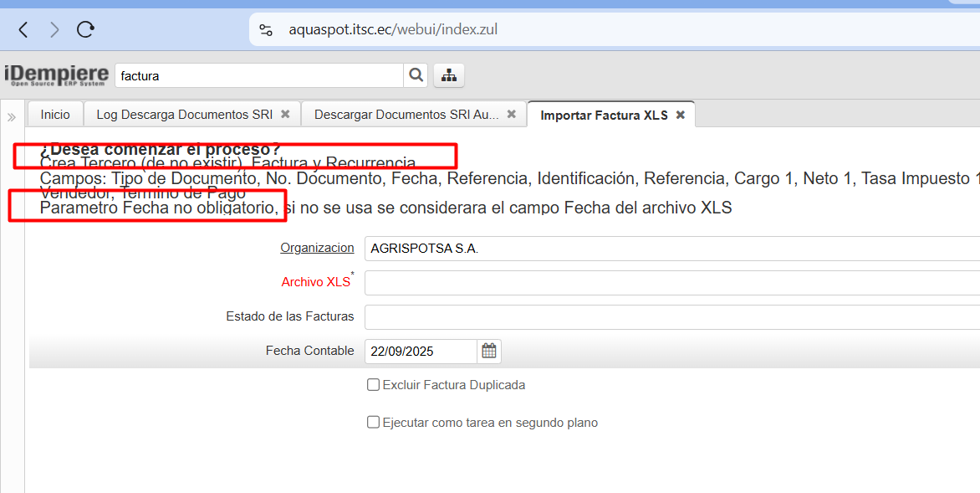Click the iDempiere logo

57,75
